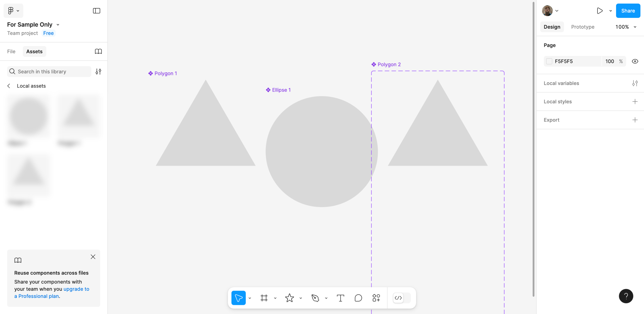Open present options dropdown arrow
644x314 pixels.
tap(611, 11)
